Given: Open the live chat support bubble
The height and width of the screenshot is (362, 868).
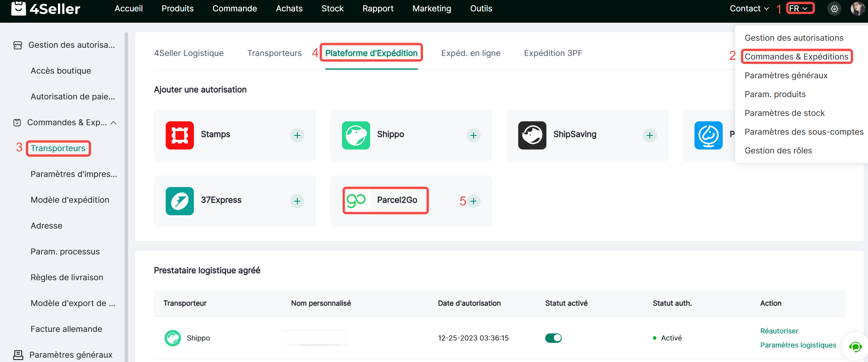Looking at the screenshot, I should click(855, 346).
